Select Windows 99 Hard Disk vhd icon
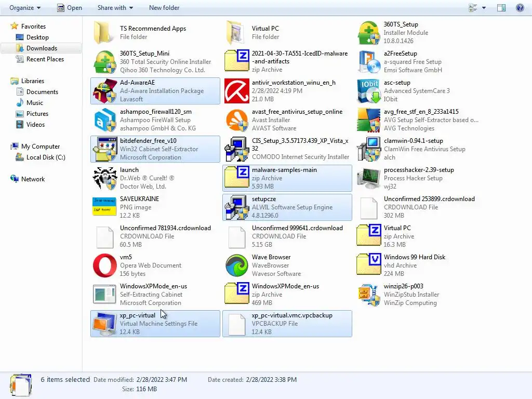This screenshot has height=399, width=532. click(x=369, y=264)
